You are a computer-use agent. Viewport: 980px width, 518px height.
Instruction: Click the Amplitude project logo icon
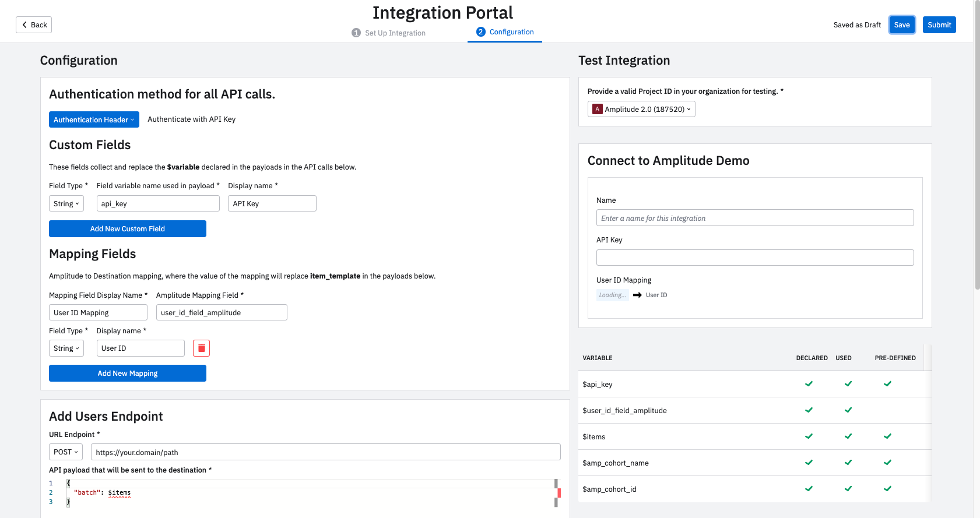(597, 109)
